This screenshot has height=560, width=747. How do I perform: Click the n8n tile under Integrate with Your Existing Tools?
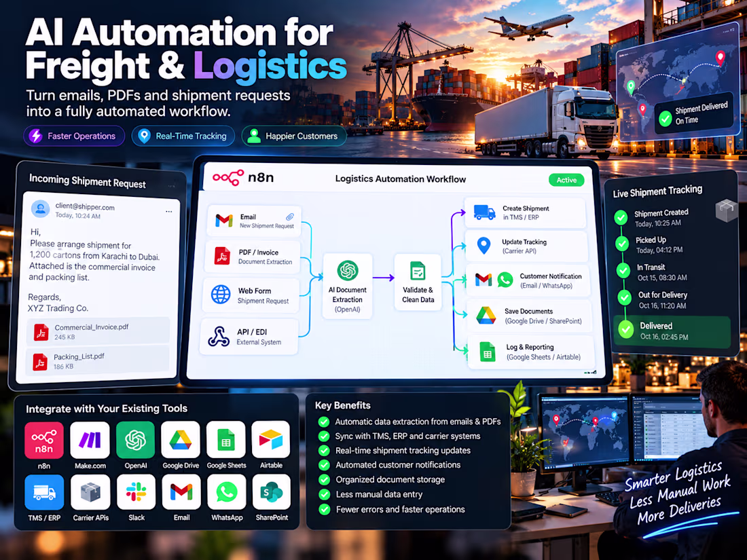click(44, 440)
